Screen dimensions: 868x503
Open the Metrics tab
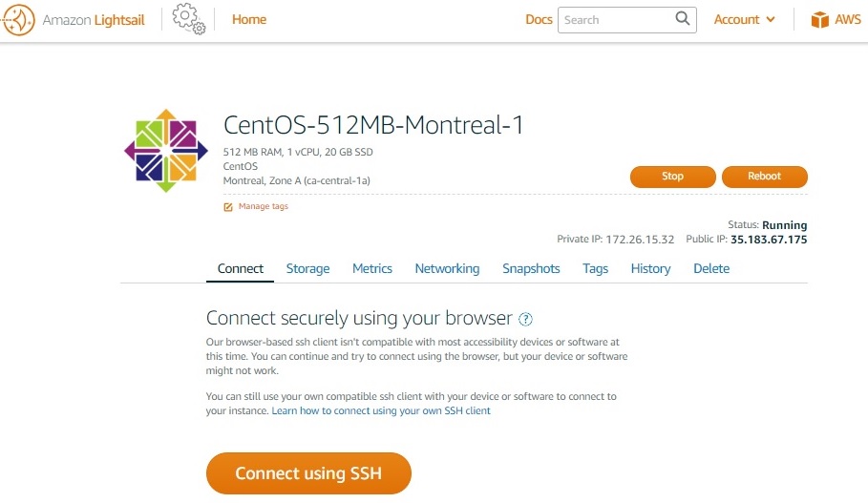pyautogui.click(x=372, y=269)
